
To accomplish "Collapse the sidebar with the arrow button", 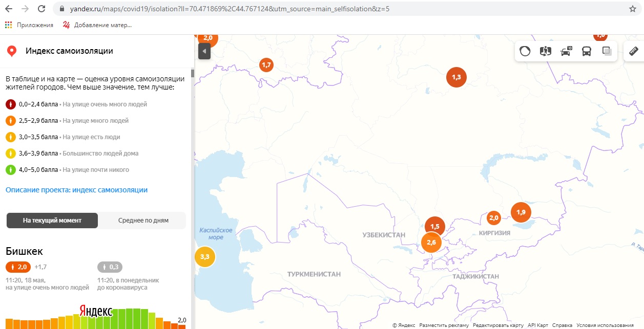I will pos(204,51).
